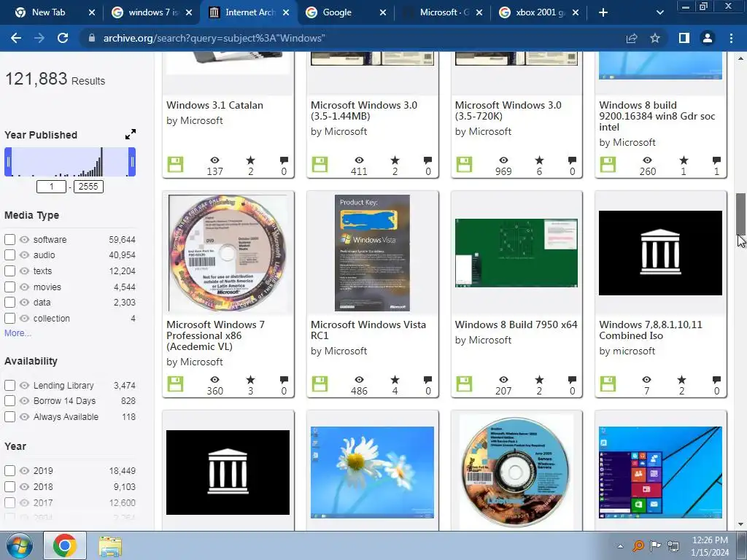Viewport: 747px width, 560px height.
Task: Open Microsoft Windows 7 Professional x86 title
Action: (x=215, y=335)
